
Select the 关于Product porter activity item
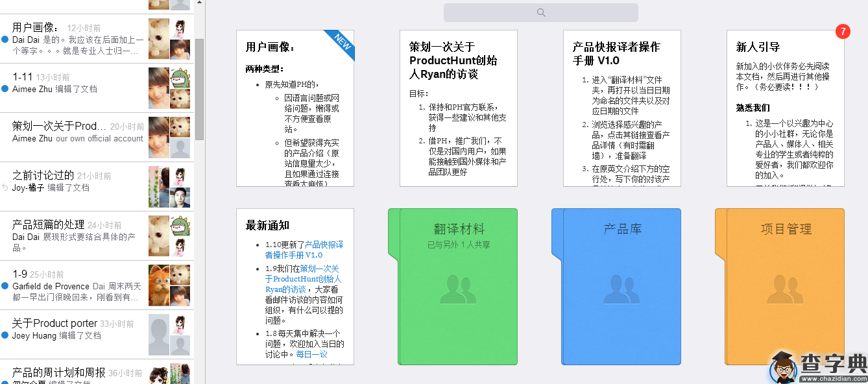tap(97, 335)
